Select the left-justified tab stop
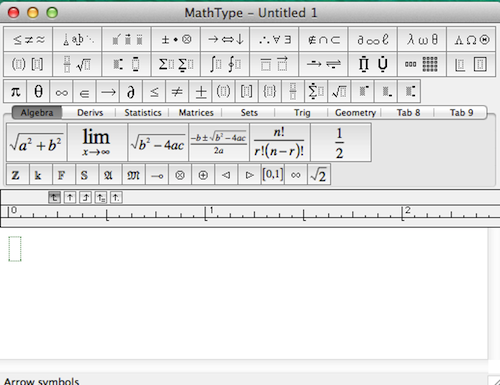This screenshot has width=500, height=385. click(x=54, y=198)
